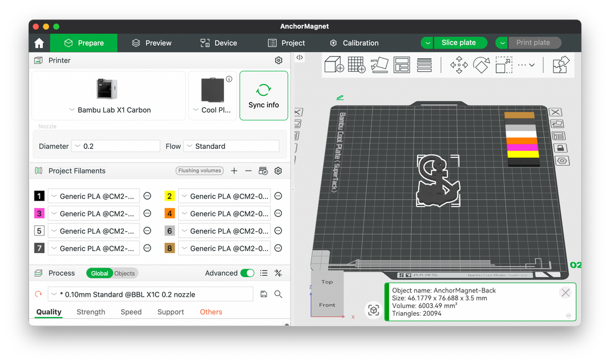Screen dimensions: 610x364
Task: Click plate lock icon
Action: [560, 148]
